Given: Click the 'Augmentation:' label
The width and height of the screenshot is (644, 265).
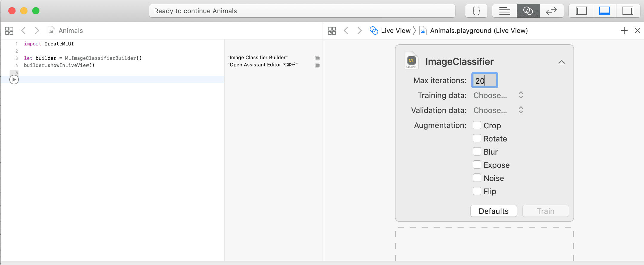Looking at the screenshot, I should click(x=440, y=125).
